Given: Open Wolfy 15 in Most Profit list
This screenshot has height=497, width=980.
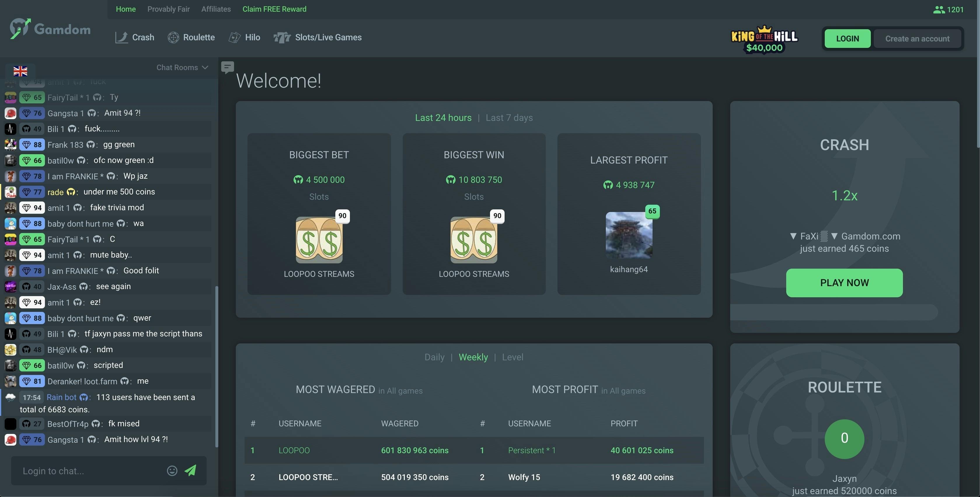Looking at the screenshot, I should pyautogui.click(x=524, y=477).
